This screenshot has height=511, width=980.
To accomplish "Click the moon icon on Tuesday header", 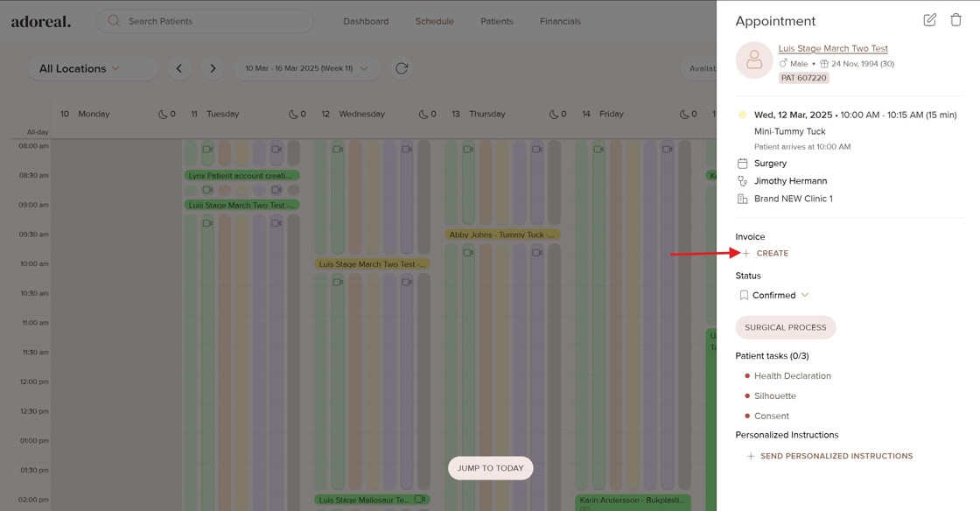I will [x=293, y=114].
